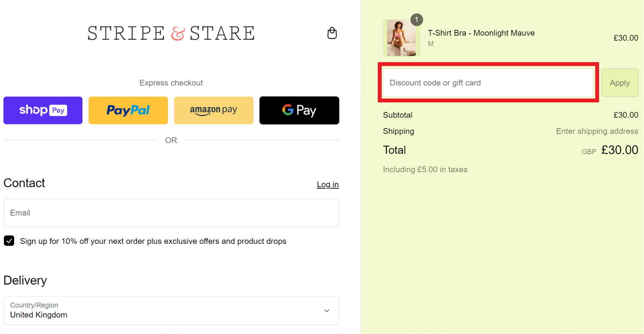Click the 'Enter shipping address' text
Viewport: 644px width, 334px height.
point(597,131)
